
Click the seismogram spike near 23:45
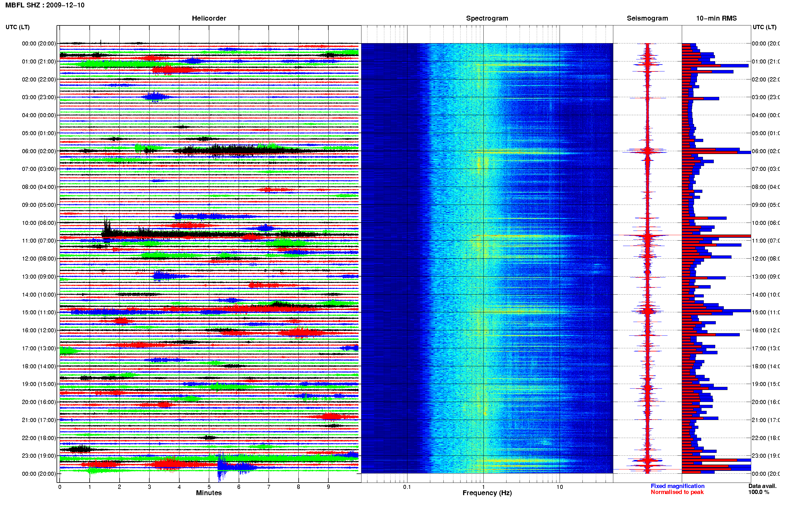pos(647,469)
